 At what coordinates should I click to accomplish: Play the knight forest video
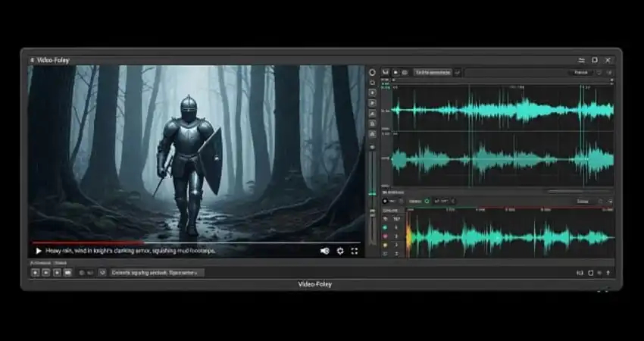pos(39,251)
